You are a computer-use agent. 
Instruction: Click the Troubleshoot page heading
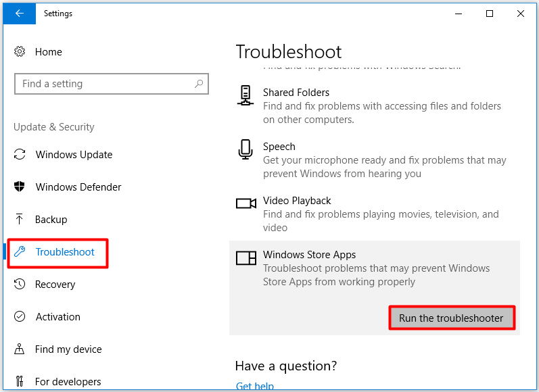tap(288, 52)
